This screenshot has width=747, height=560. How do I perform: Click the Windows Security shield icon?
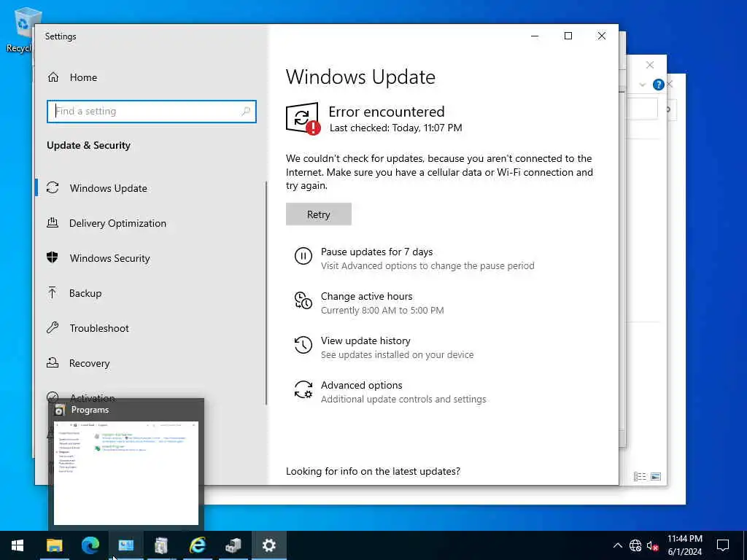53,257
